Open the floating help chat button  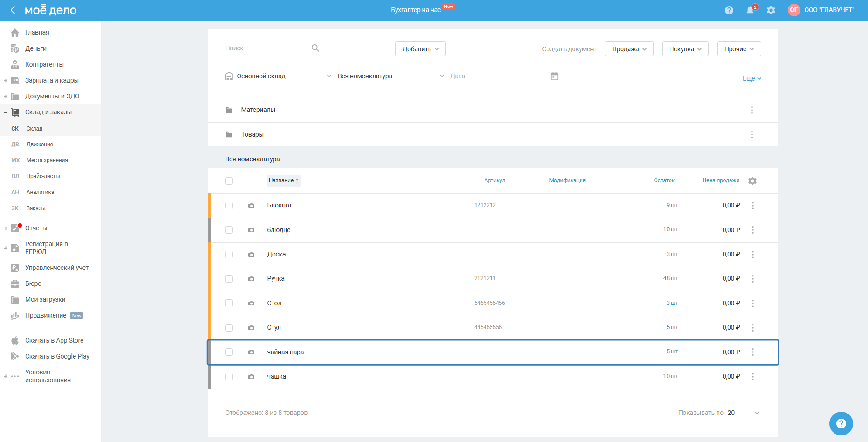[841, 423]
